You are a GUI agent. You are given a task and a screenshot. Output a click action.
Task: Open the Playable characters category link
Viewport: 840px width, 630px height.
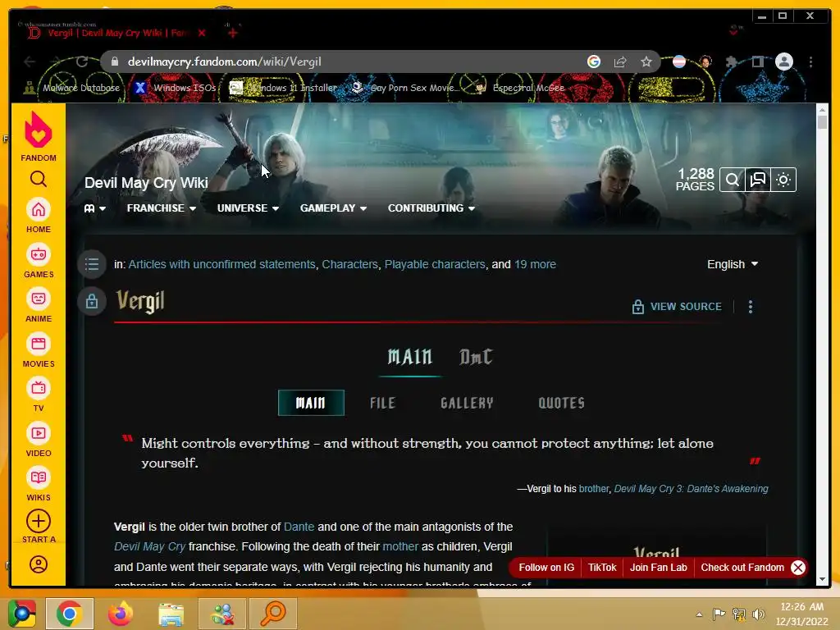435,264
